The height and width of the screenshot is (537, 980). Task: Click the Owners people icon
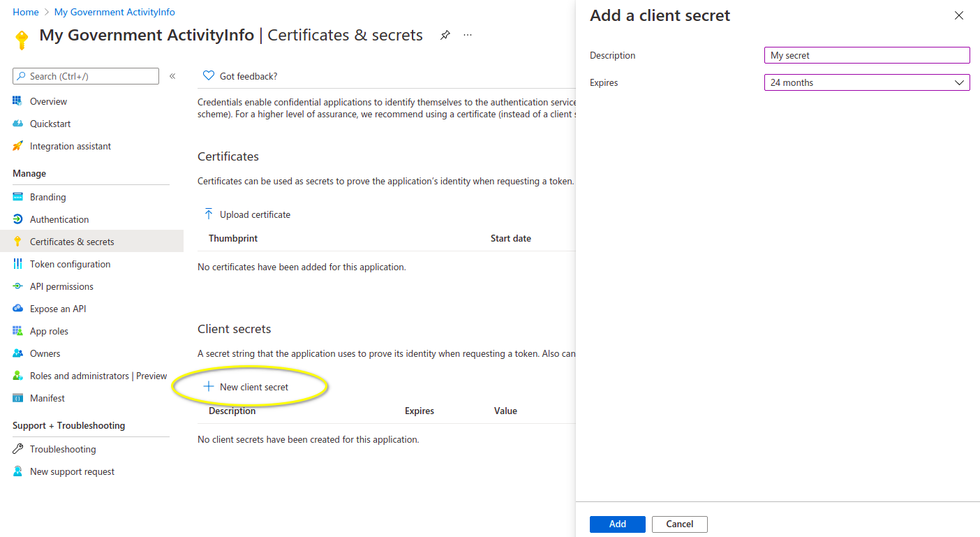(x=17, y=353)
